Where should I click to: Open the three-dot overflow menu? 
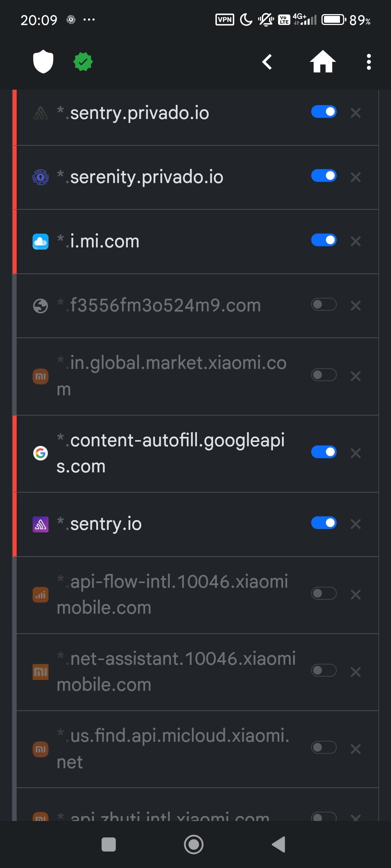(369, 62)
